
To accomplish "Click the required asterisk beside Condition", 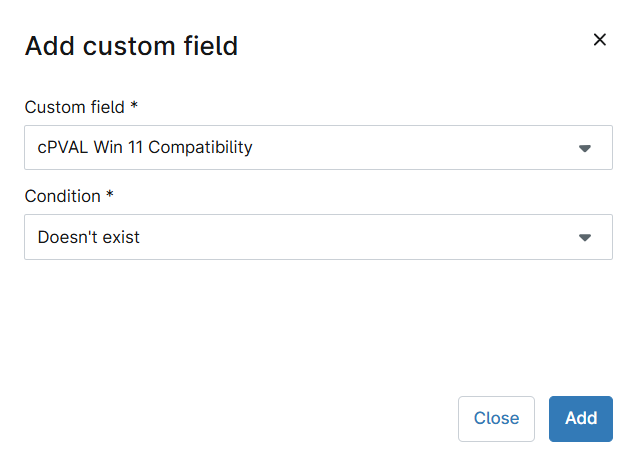I will (110, 195).
